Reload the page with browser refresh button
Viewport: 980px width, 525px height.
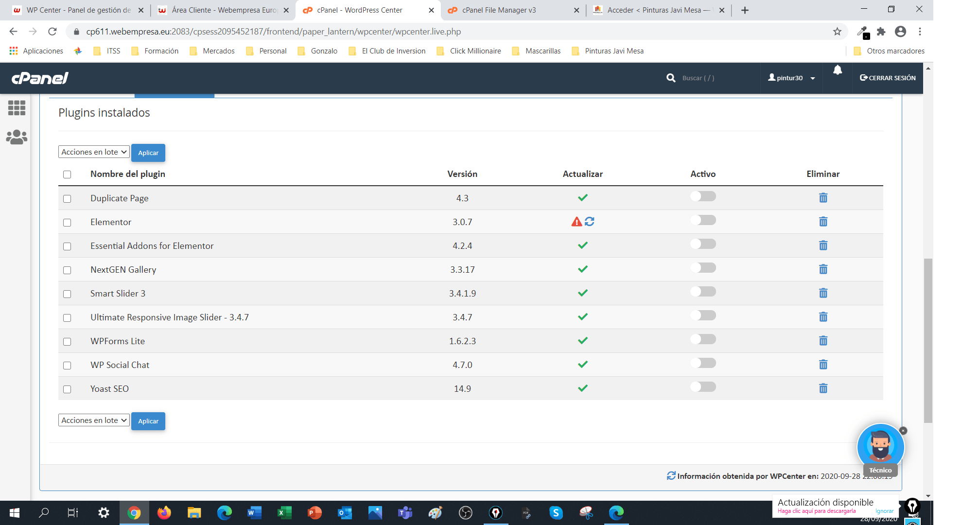pyautogui.click(x=52, y=32)
